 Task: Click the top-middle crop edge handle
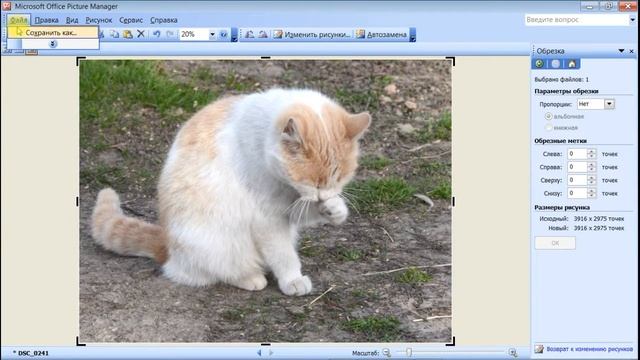click(265, 58)
